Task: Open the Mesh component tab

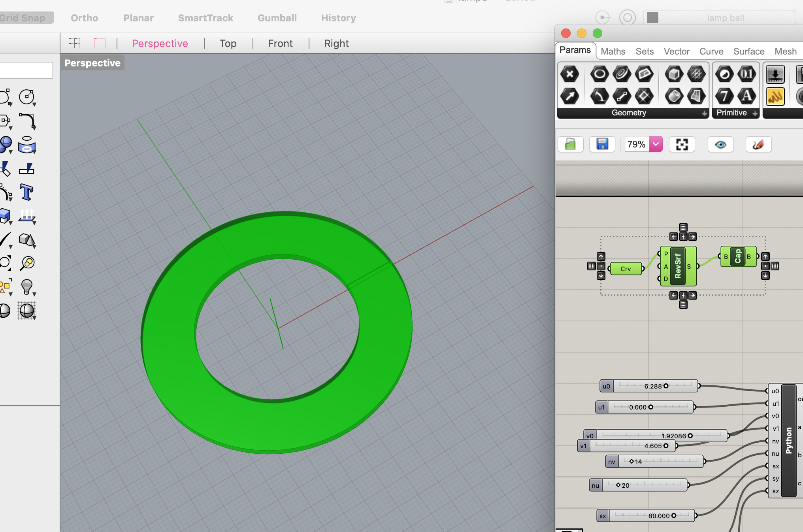Action: click(x=786, y=51)
